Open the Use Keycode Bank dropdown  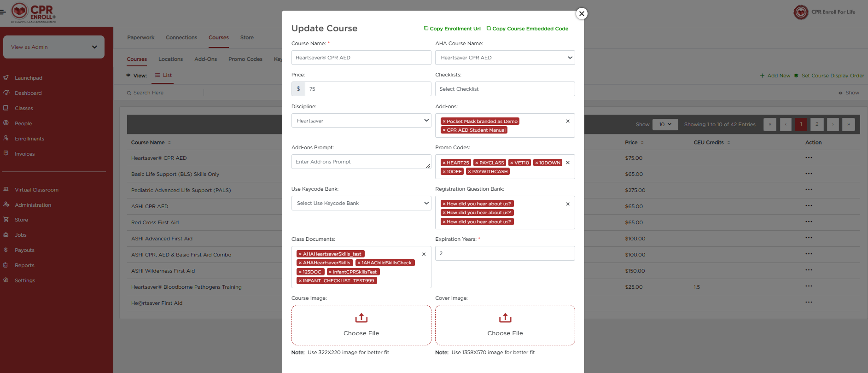[361, 203]
